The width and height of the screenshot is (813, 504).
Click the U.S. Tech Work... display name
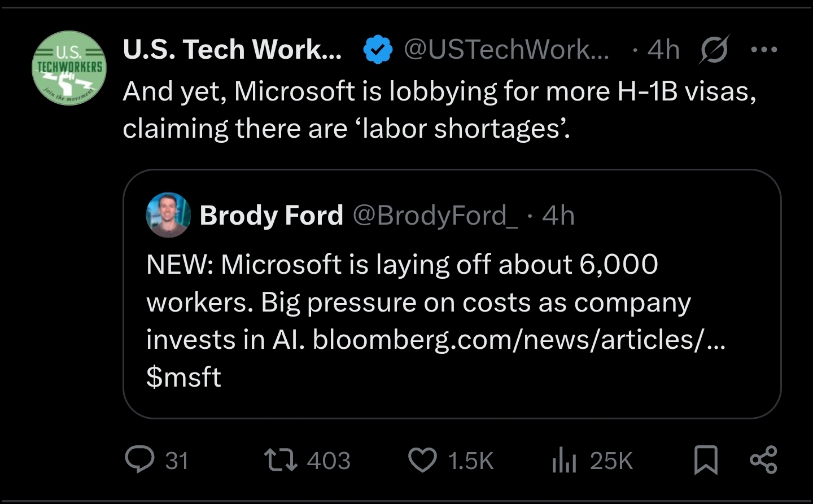tap(232, 50)
